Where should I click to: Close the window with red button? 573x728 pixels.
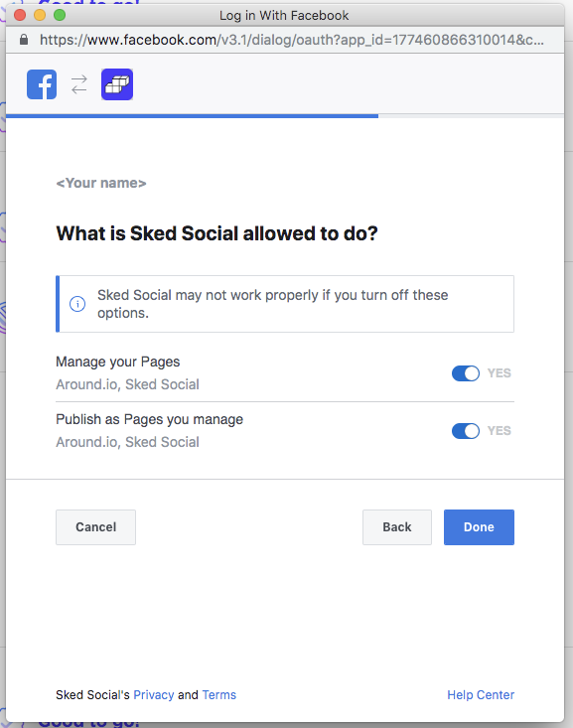20,15
